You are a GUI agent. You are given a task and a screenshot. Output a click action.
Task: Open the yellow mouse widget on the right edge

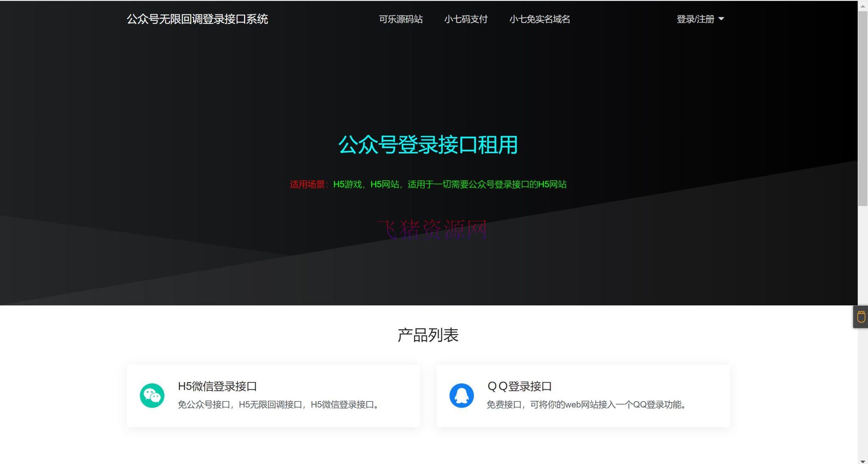click(861, 316)
